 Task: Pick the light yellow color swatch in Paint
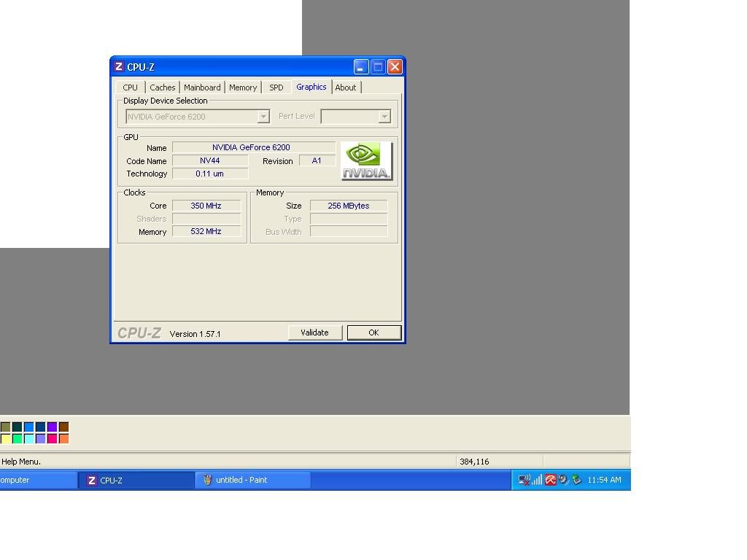(x=6, y=438)
